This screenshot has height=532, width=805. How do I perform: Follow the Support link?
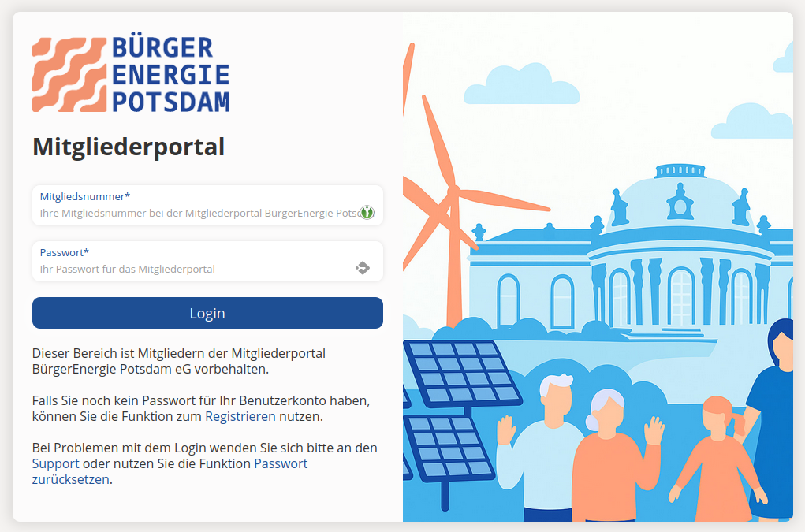[x=55, y=463]
